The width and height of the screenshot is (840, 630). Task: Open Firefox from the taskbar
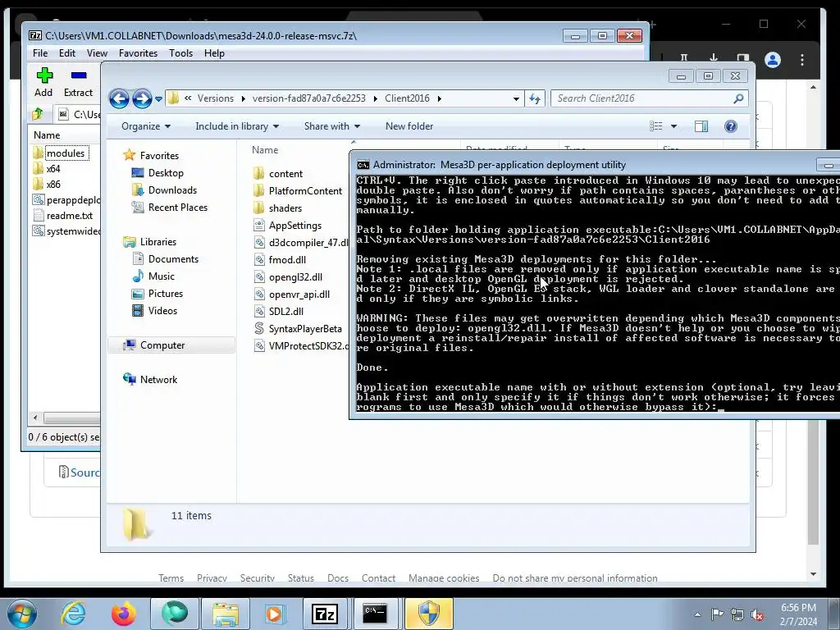124,614
